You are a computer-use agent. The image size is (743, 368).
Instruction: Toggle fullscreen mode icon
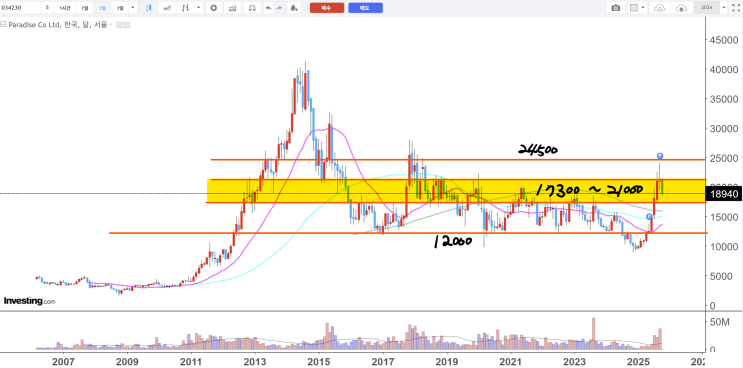pyautogui.click(x=735, y=8)
